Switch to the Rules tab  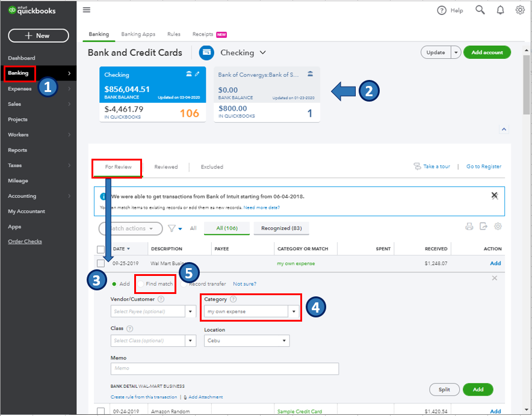(x=174, y=34)
